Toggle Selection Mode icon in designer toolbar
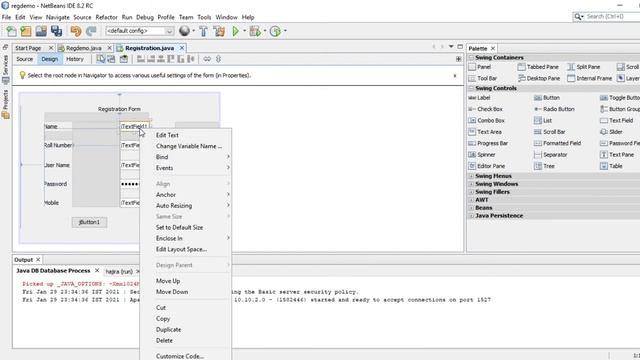Viewport: 640px width, 360px height. pyautogui.click(x=100, y=59)
